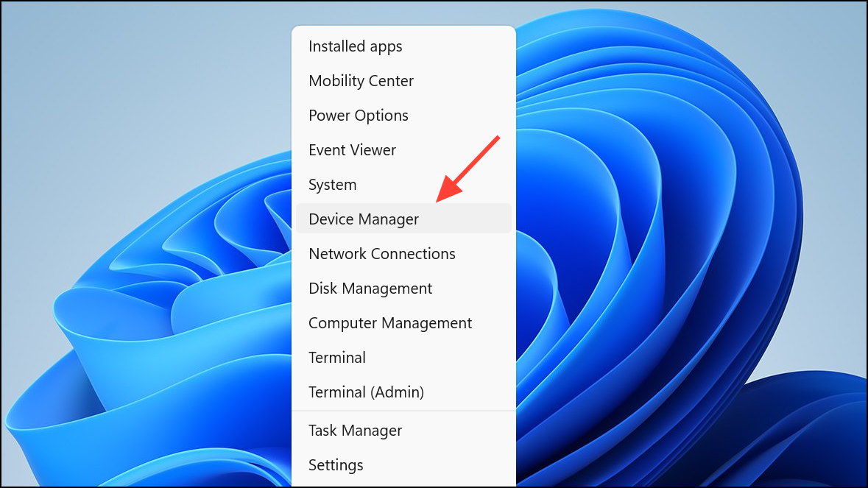Click the highlighted Device Manager item
The width and height of the screenshot is (868, 488).
403,219
